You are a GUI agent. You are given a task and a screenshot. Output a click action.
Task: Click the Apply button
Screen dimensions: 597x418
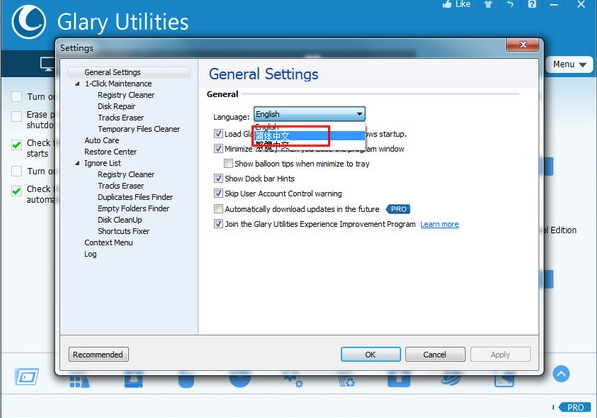pyautogui.click(x=500, y=354)
